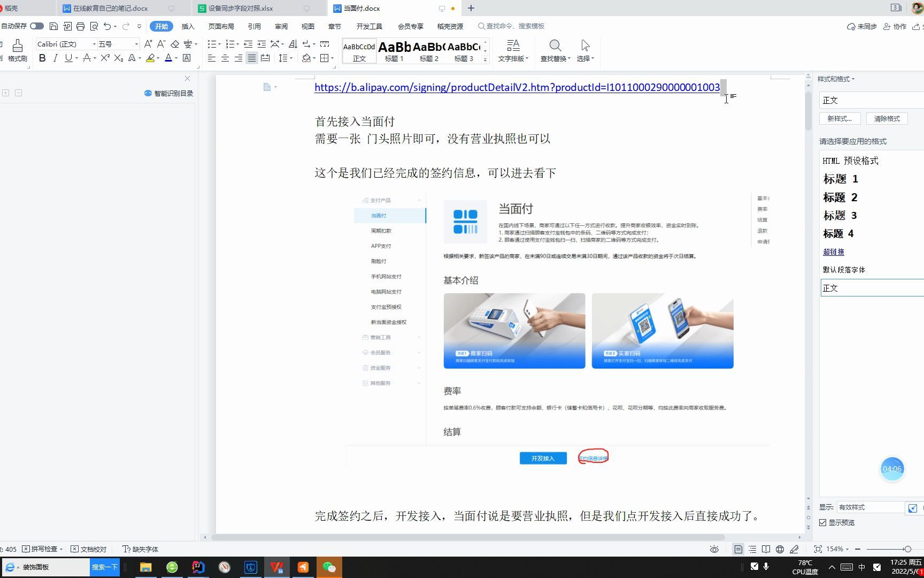
Task: Open Find and Replace tool
Action: point(555,51)
